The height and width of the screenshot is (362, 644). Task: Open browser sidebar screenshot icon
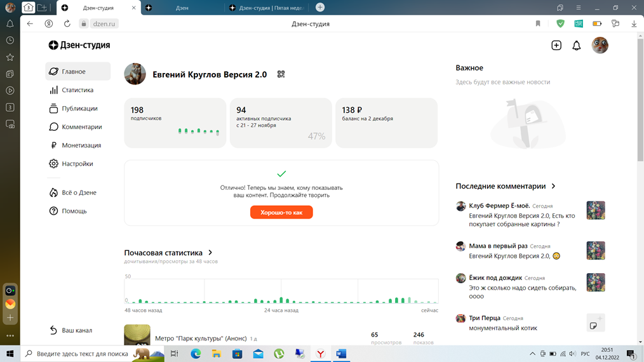pos(10,124)
